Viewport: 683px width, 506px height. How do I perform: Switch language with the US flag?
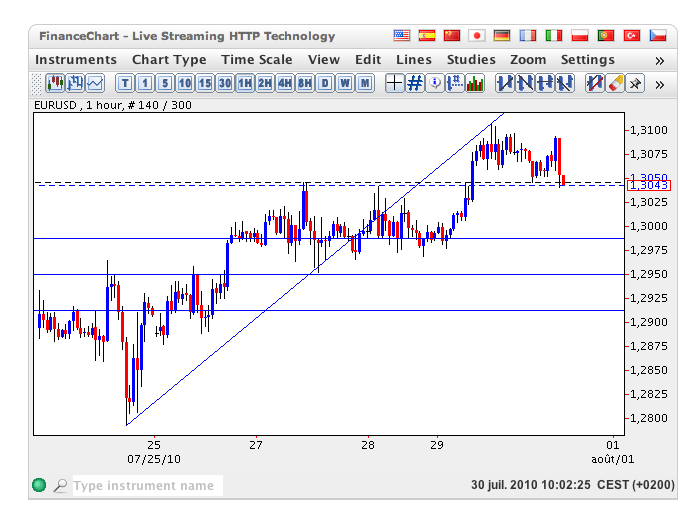coord(402,35)
